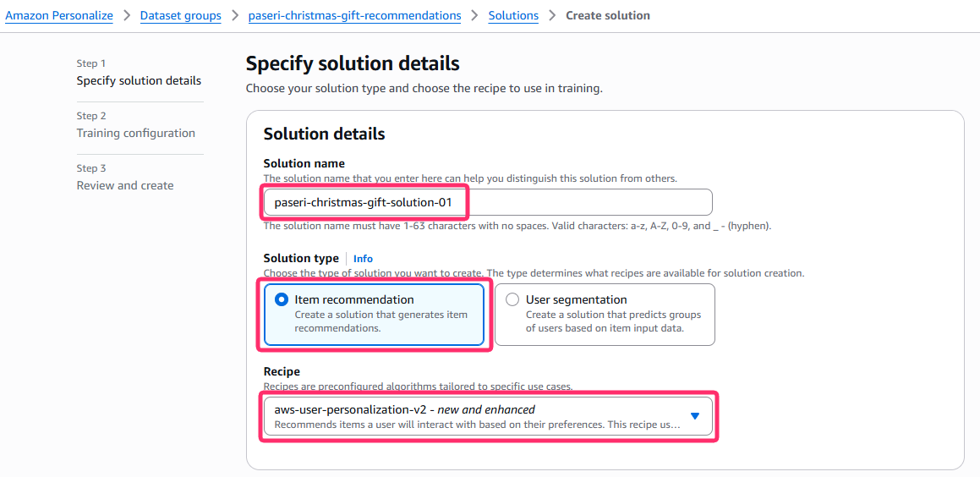Go to Amazon Personalize breadcrumb link
This screenshot has width=980, height=477.
[x=59, y=16]
